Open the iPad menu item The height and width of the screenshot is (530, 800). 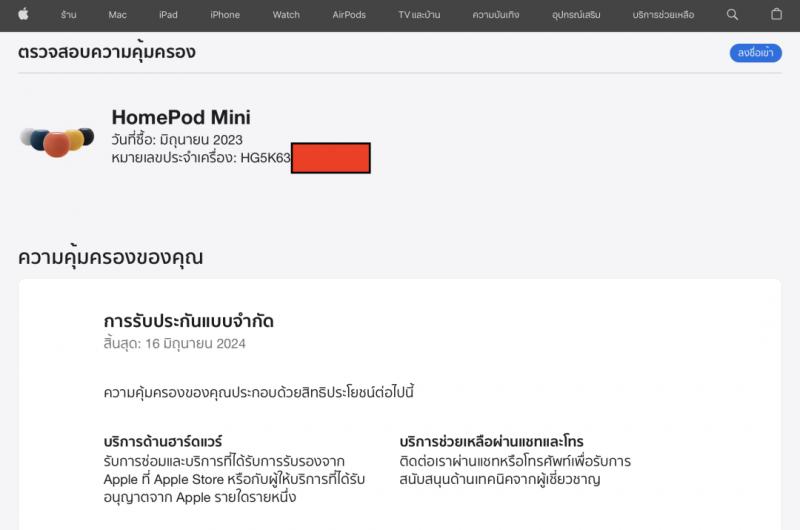point(168,15)
